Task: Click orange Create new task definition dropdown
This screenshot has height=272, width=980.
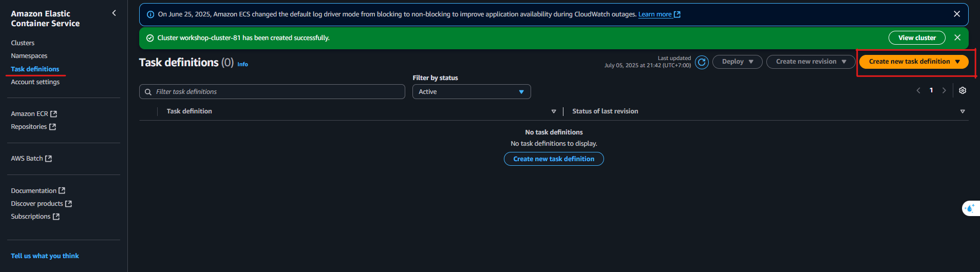Action: [x=914, y=62]
